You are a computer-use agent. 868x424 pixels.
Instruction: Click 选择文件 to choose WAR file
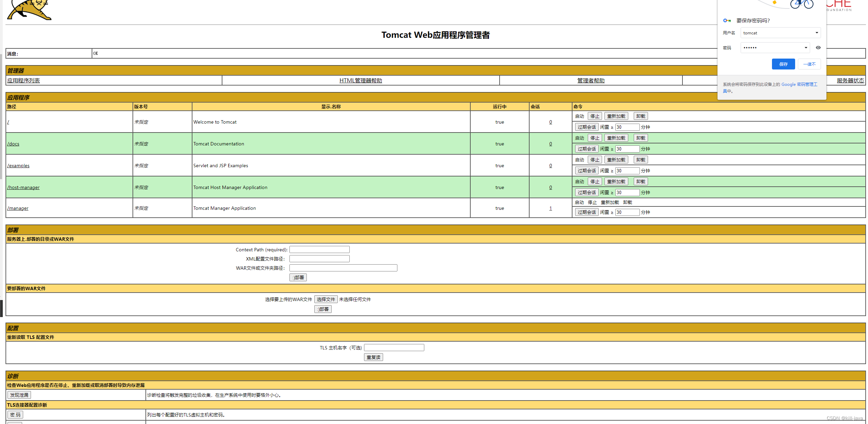click(x=326, y=299)
